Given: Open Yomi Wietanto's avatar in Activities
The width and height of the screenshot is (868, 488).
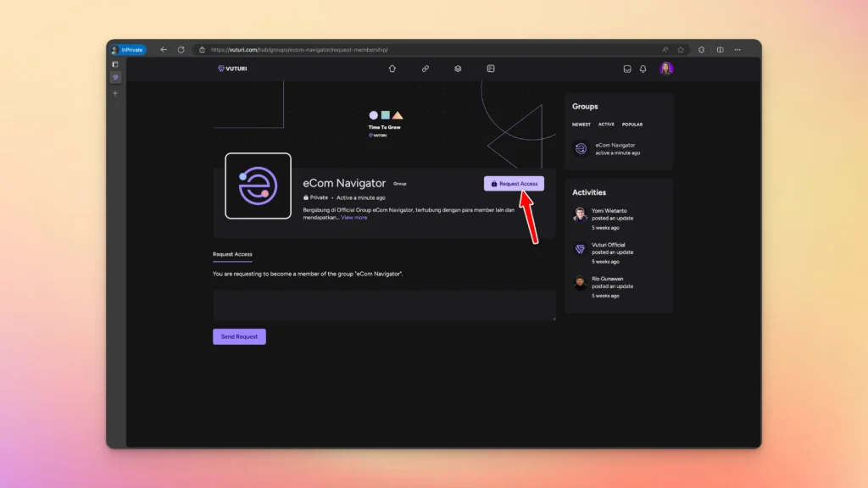Looking at the screenshot, I should click(x=580, y=214).
